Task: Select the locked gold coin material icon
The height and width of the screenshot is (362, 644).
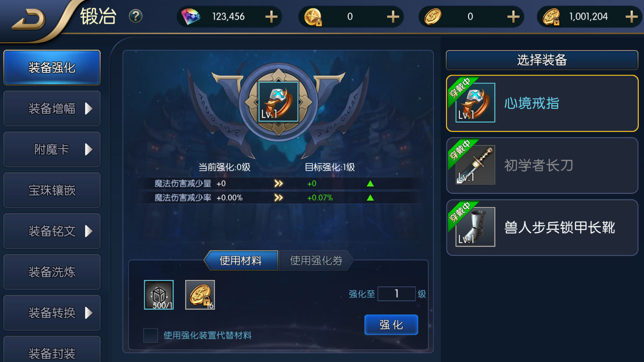Action: 200,295
